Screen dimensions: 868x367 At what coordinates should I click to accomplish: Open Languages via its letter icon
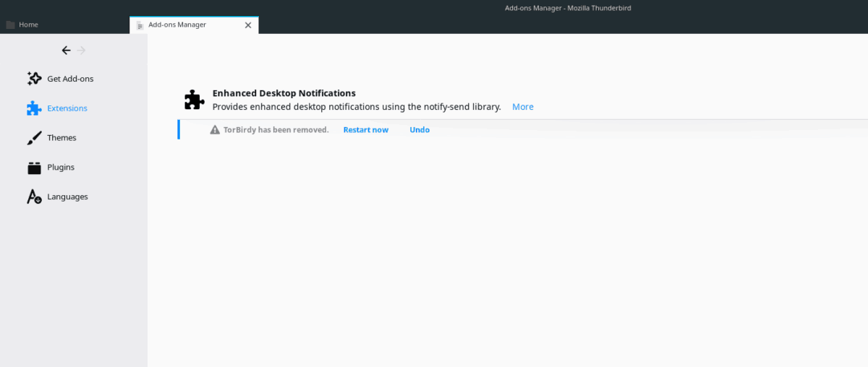[x=34, y=197]
